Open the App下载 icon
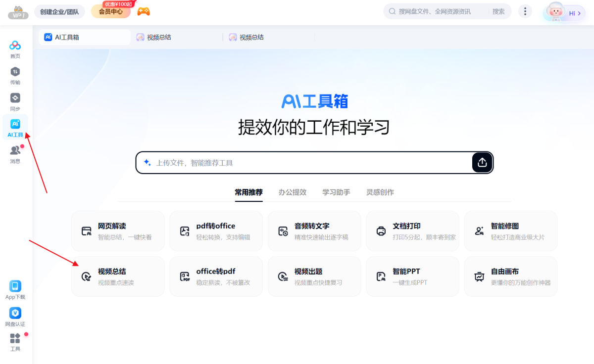 (x=15, y=286)
